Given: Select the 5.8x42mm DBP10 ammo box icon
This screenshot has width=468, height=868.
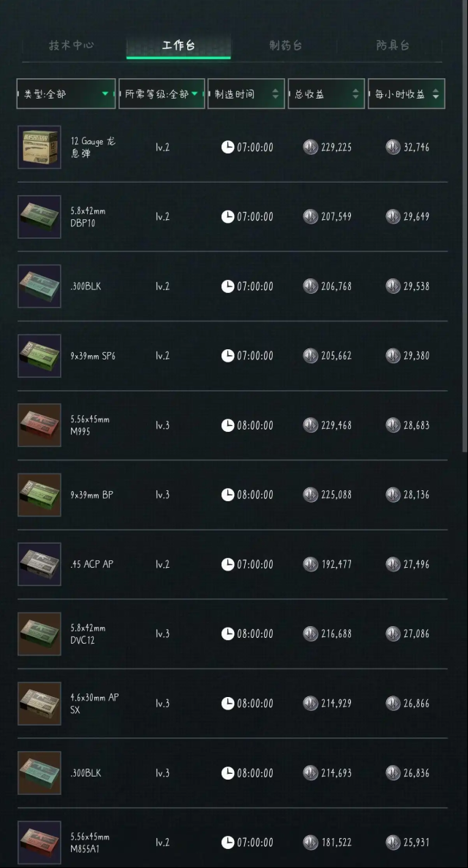Looking at the screenshot, I should 39,216.
